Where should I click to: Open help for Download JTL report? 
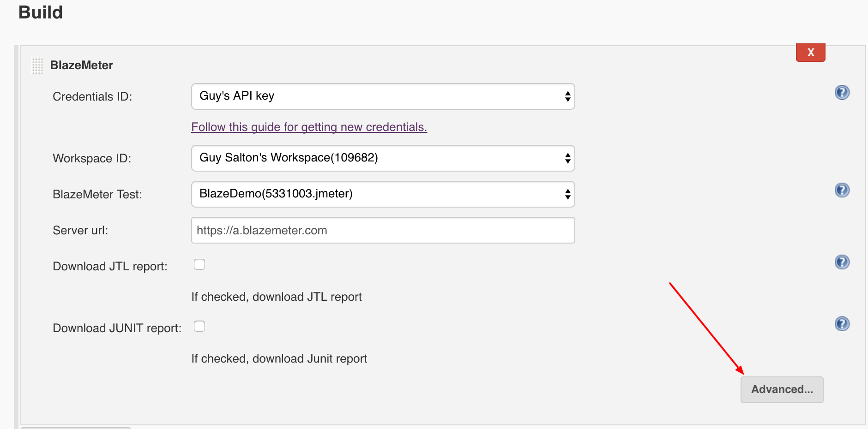pyautogui.click(x=842, y=262)
